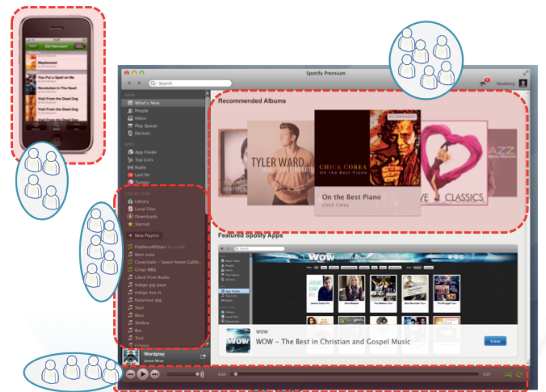
Task: Open the Coverslakt playlist
Action: (x=168, y=262)
